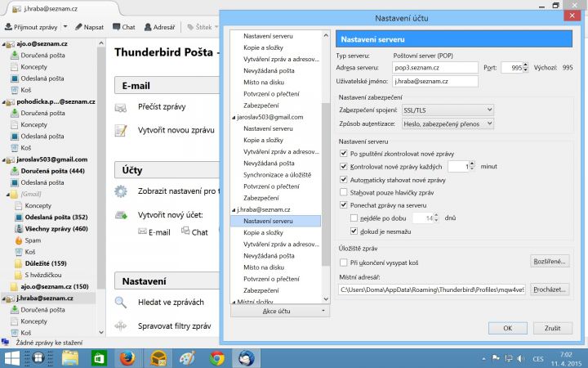Select Kopie a složky under j.hraba@seznam.cz
The height and width of the screenshot is (368, 588).
coord(263,232)
